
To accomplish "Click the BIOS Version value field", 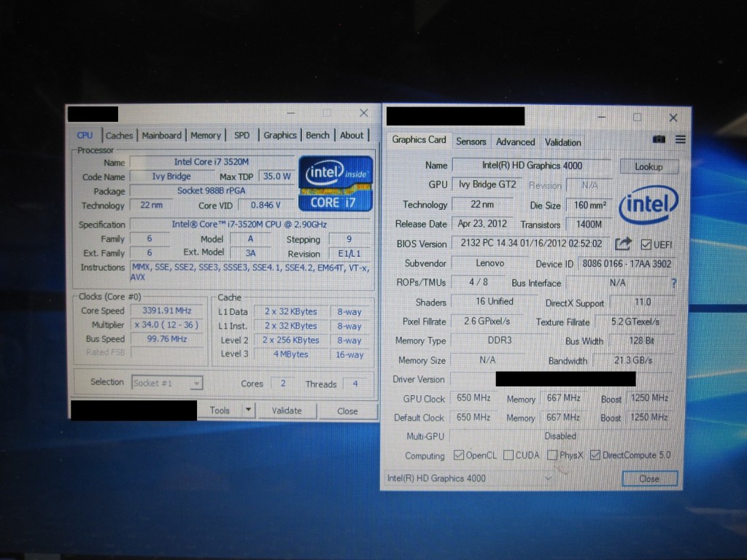I will (x=531, y=244).
